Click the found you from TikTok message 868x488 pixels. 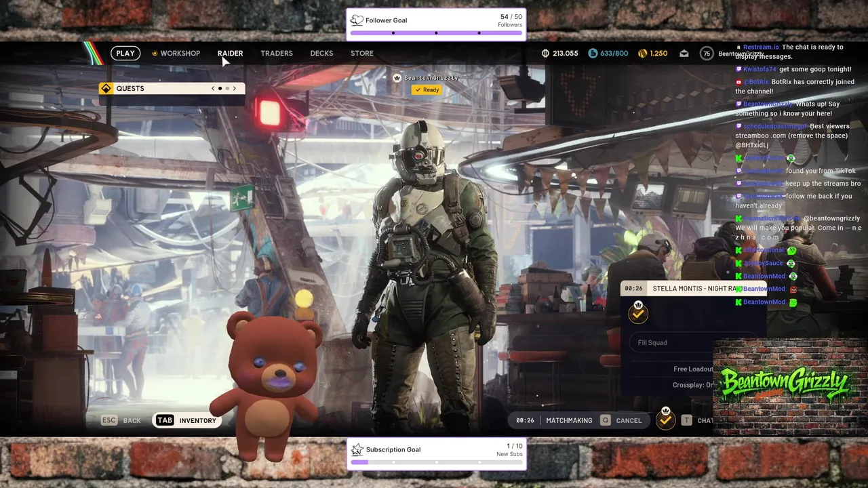(795, 171)
